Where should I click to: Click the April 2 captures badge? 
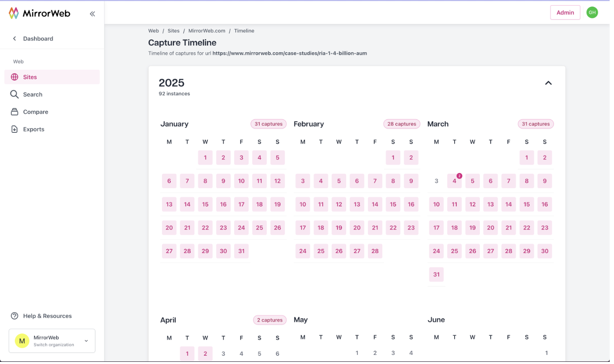pyautogui.click(x=270, y=320)
